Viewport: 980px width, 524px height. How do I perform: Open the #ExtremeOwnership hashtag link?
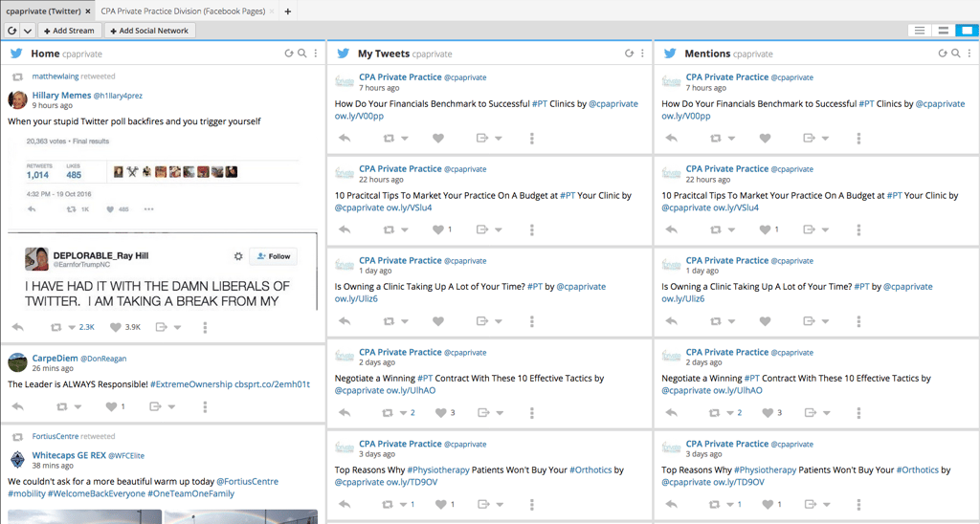point(190,384)
